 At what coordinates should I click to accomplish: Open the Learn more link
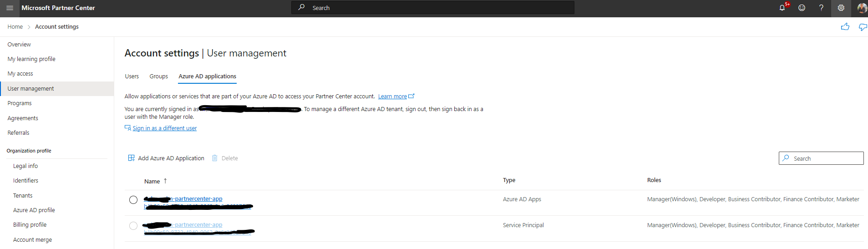click(392, 97)
